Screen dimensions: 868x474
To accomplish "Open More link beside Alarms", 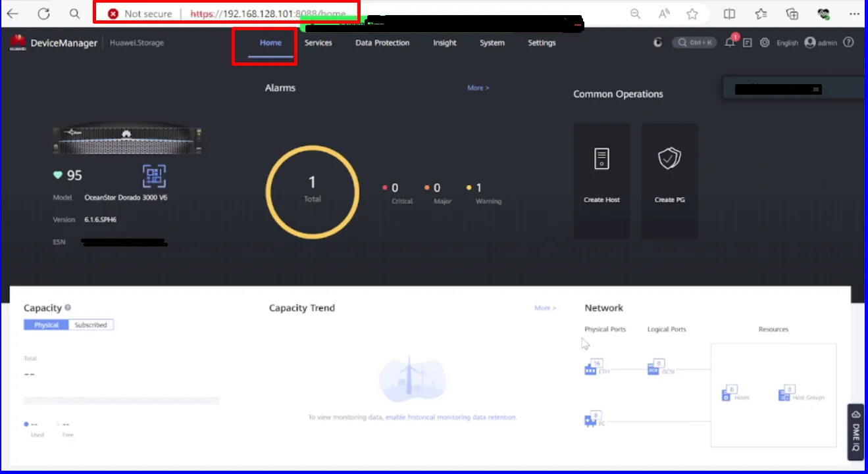I will click(478, 88).
